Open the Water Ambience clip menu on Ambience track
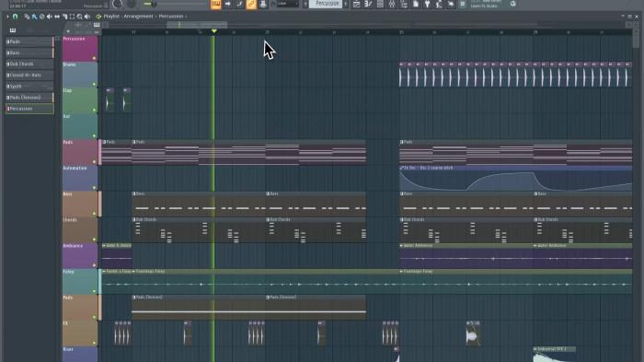The width and height of the screenshot is (644, 362). [x=402, y=246]
